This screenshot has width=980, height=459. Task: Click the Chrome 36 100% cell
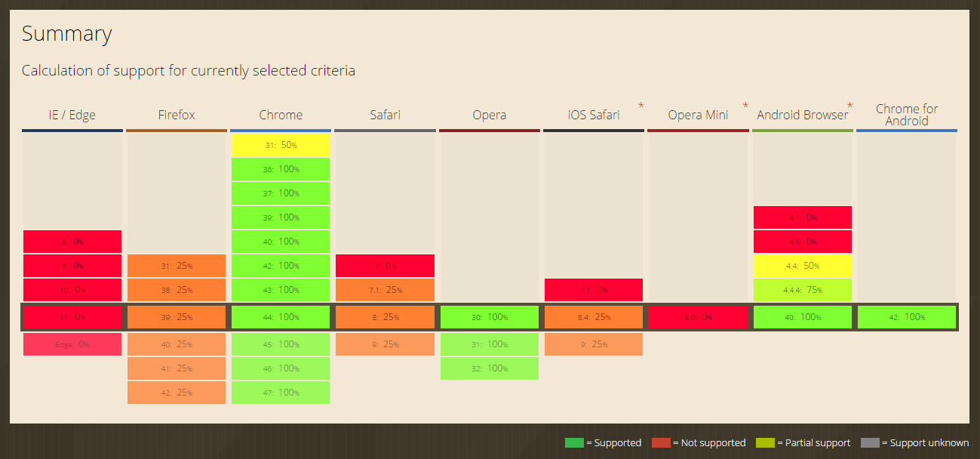coord(281,169)
